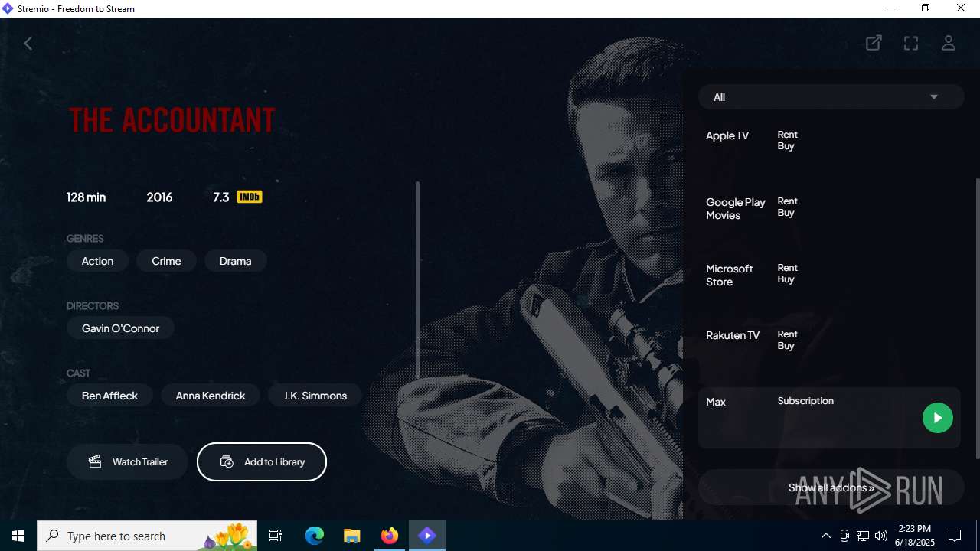Click the 2016 release year text
This screenshot has width=980, height=551.
coord(159,197)
